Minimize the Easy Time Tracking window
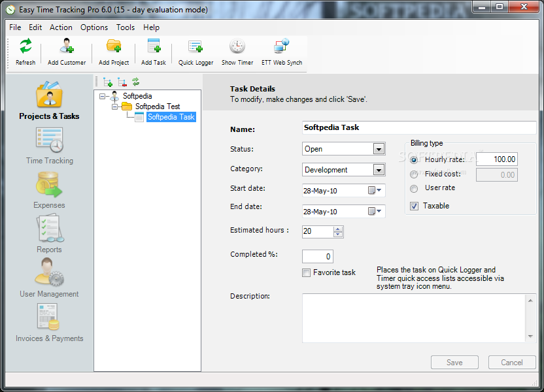The height and width of the screenshot is (392, 544). coord(482,7)
